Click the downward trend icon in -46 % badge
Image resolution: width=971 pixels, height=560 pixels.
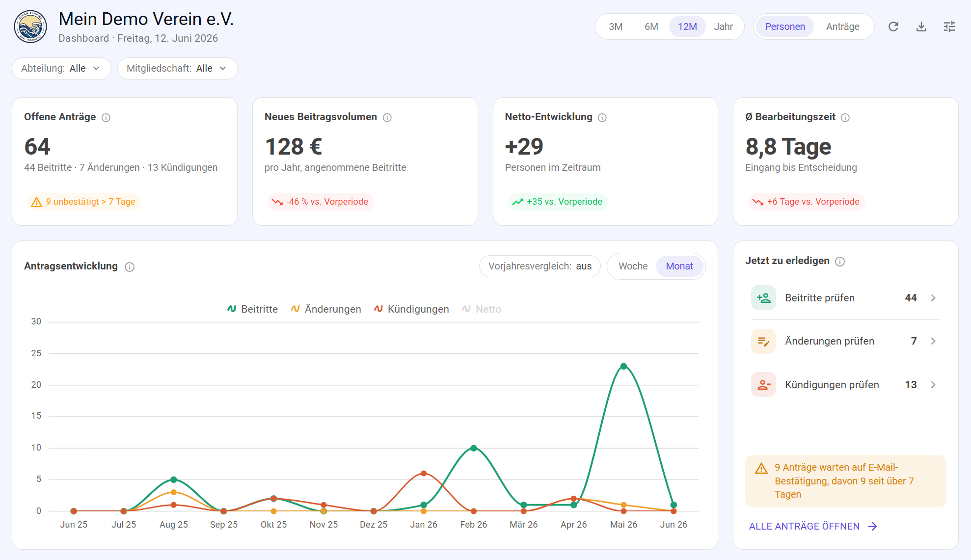coord(277,202)
